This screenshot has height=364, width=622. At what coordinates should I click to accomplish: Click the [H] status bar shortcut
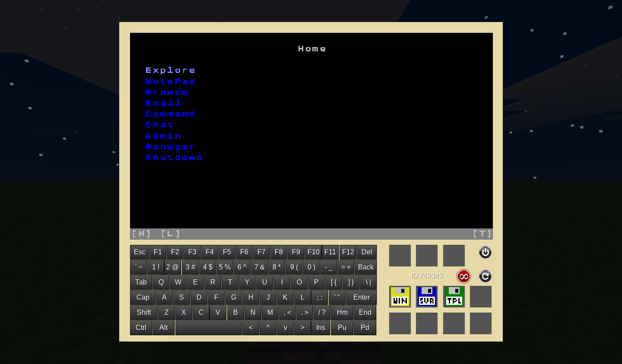point(141,234)
